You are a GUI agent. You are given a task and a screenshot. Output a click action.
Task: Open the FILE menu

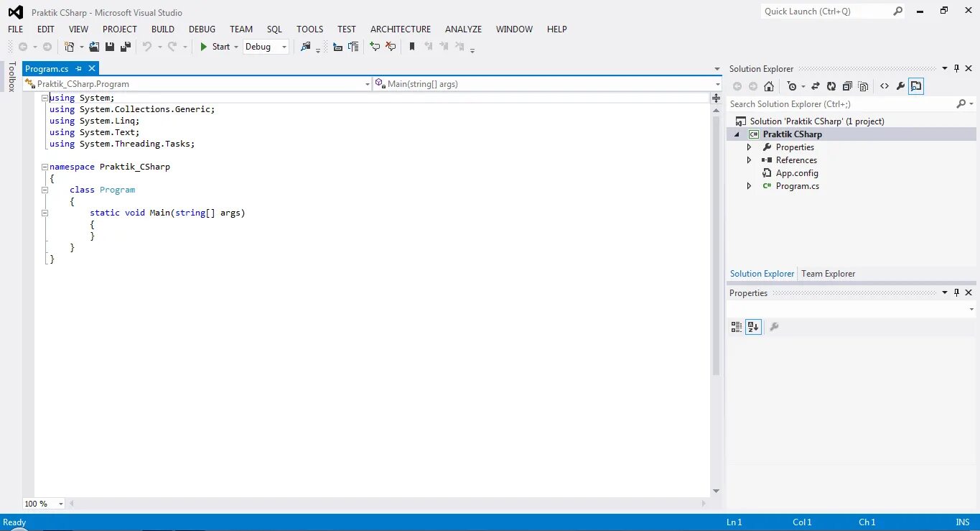[16, 29]
